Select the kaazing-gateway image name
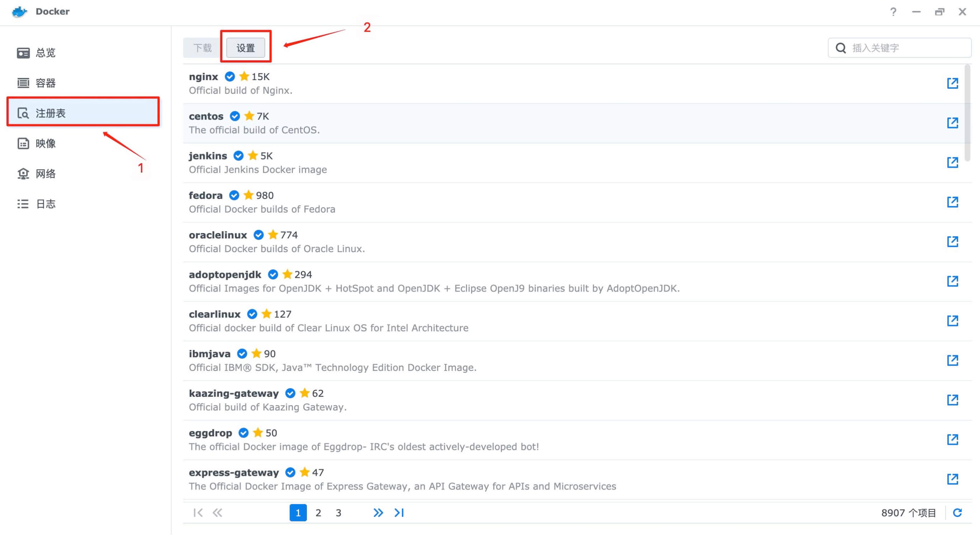This screenshot has width=980, height=535. pos(234,393)
